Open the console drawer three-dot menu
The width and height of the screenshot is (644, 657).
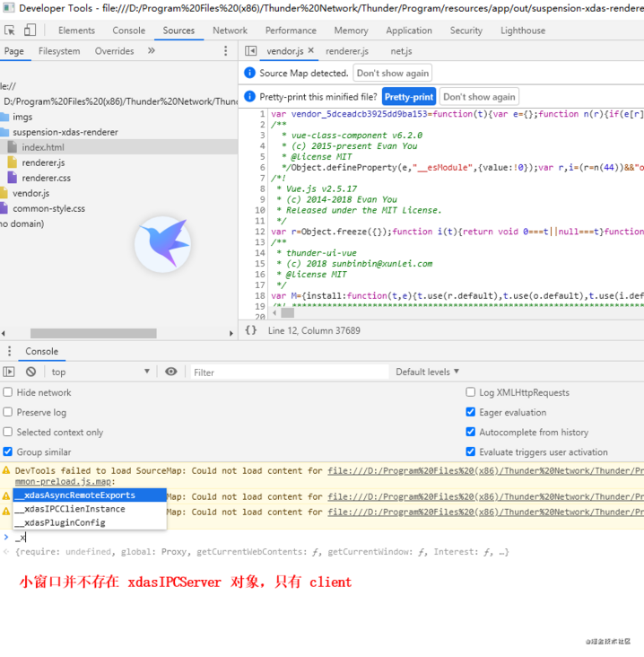[9, 351]
